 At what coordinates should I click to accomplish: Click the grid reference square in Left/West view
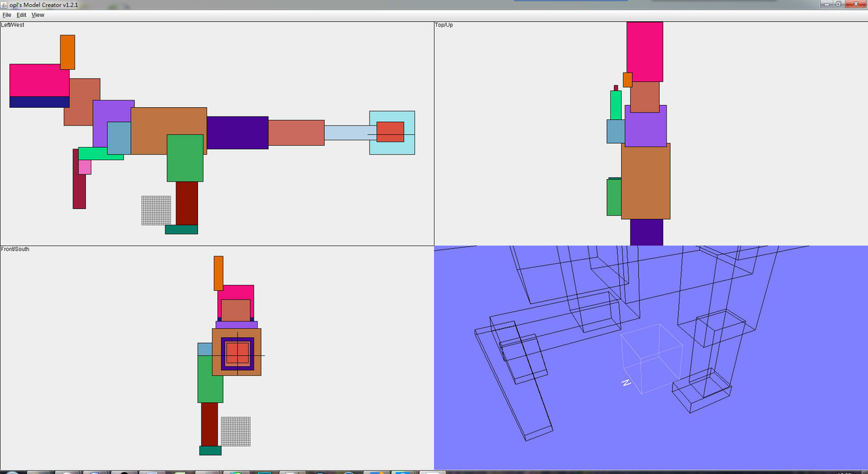click(156, 210)
